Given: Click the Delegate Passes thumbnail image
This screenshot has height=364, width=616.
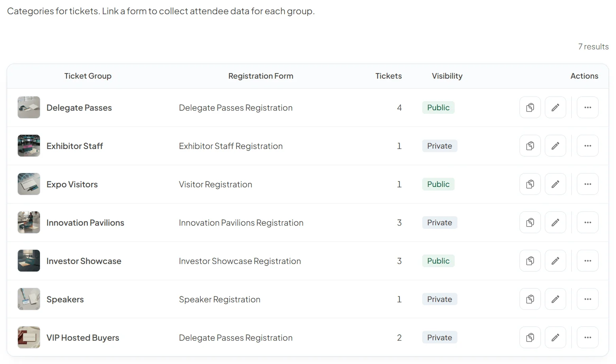Looking at the screenshot, I should (x=29, y=108).
